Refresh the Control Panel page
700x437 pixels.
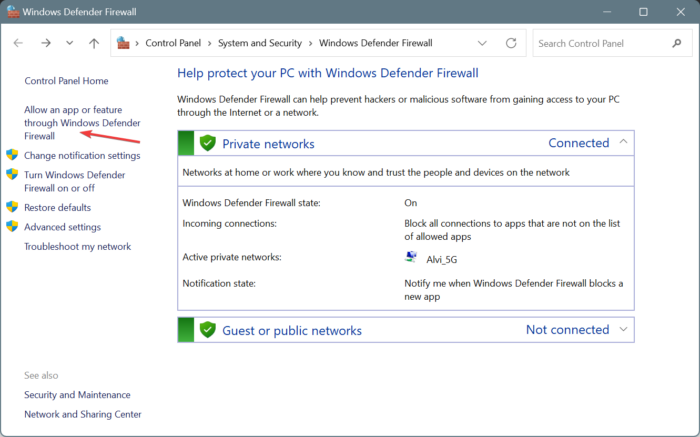click(x=511, y=43)
